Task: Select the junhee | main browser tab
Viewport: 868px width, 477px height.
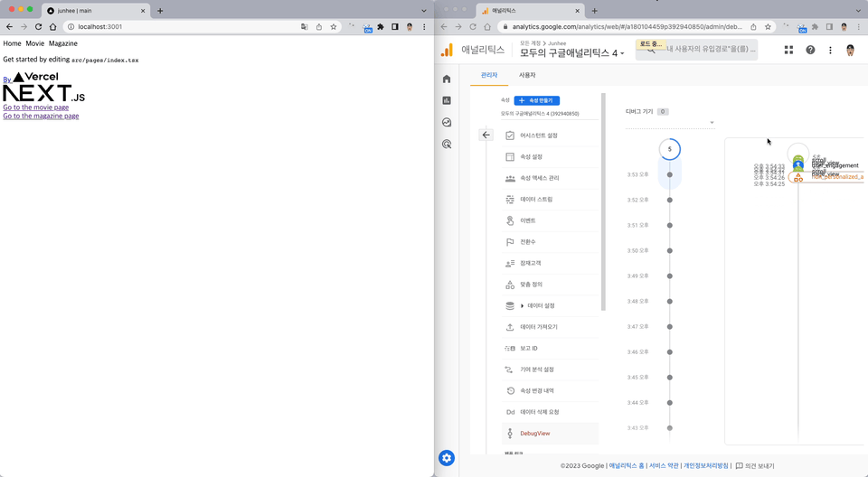Action: (x=95, y=11)
